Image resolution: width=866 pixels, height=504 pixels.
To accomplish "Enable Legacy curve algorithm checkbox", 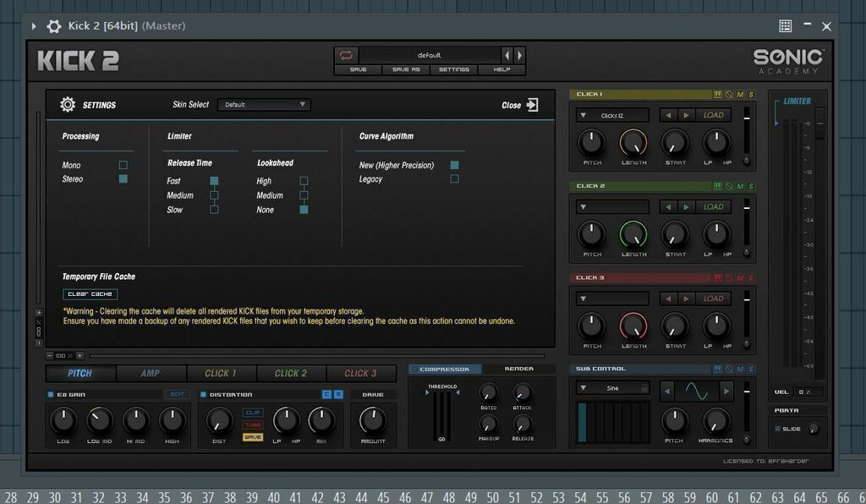I will click(x=454, y=179).
